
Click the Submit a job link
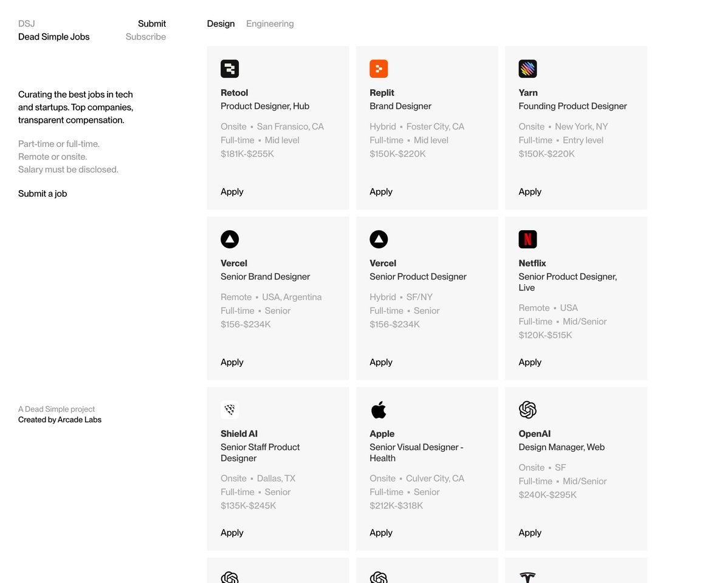click(x=42, y=193)
